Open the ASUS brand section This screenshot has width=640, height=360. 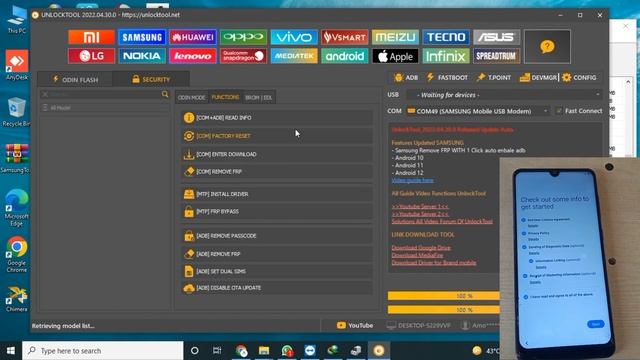(496, 37)
